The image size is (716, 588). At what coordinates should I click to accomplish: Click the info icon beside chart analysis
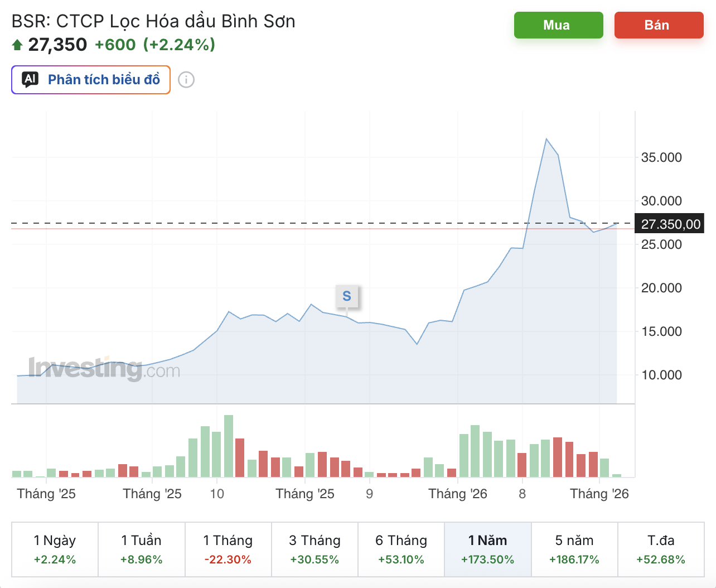[x=186, y=80]
